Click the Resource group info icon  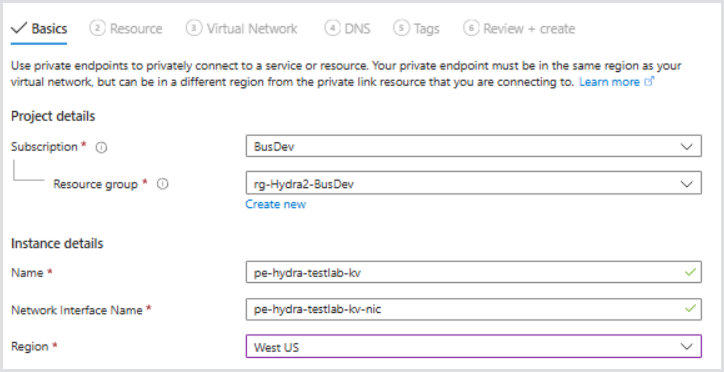(163, 184)
